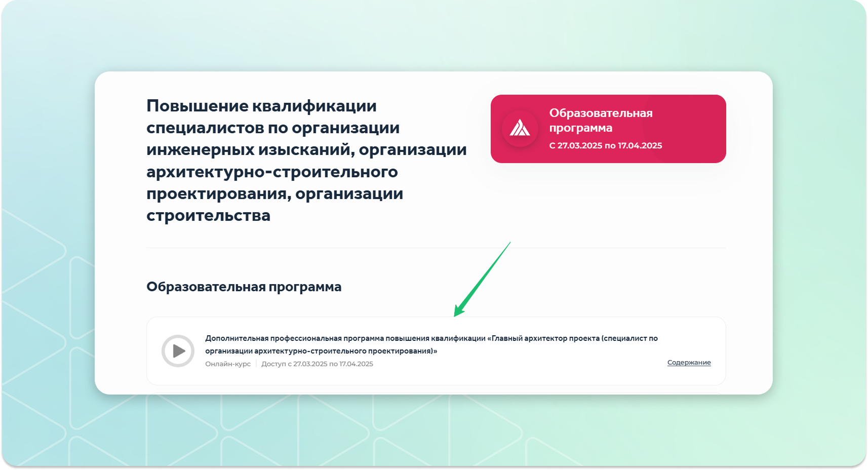Viewport: 868px width, 470px height.
Task: Click the gray Доступ с 27.03.2025 text
Action: (317, 364)
